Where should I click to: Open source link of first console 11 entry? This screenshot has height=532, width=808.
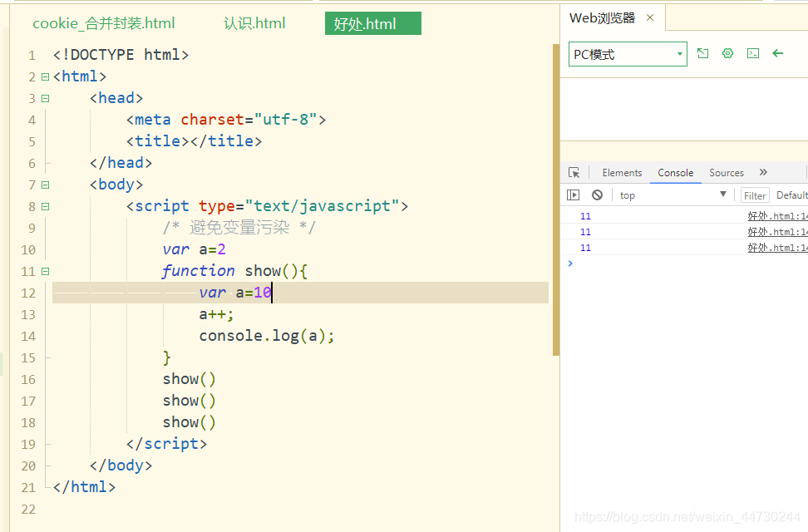[x=777, y=216]
